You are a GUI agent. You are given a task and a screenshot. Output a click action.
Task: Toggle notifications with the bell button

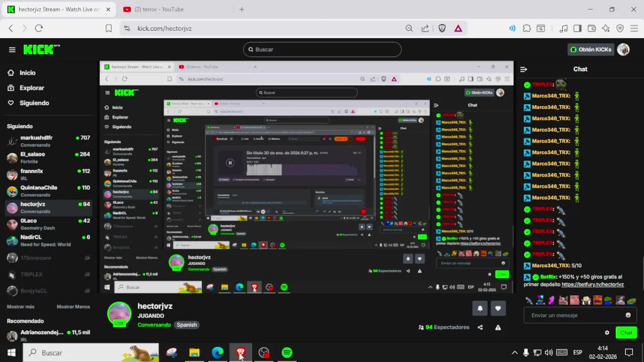pyautogui.click(x=480, y=309)
